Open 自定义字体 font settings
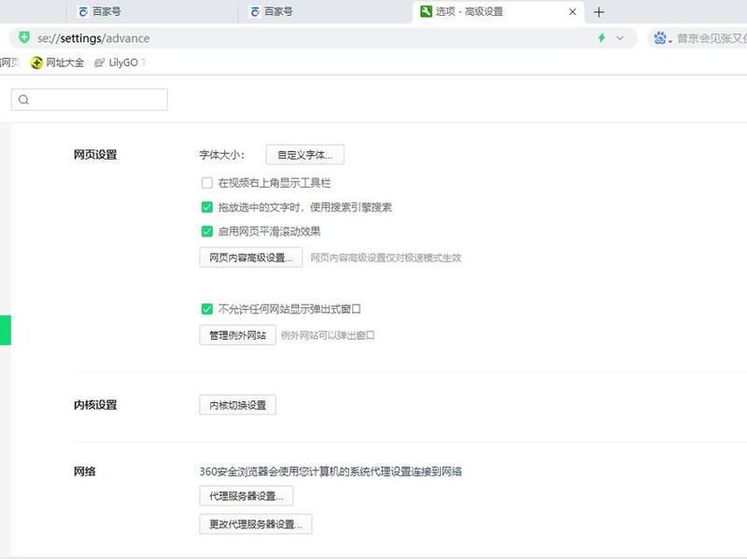747x560 pixels. (x=305, y=155)
